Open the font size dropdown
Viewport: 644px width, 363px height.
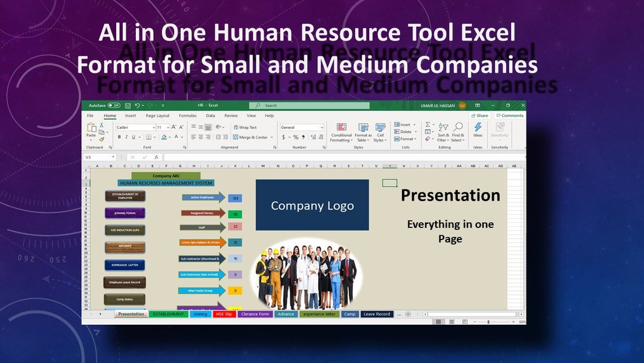(168, 128)
